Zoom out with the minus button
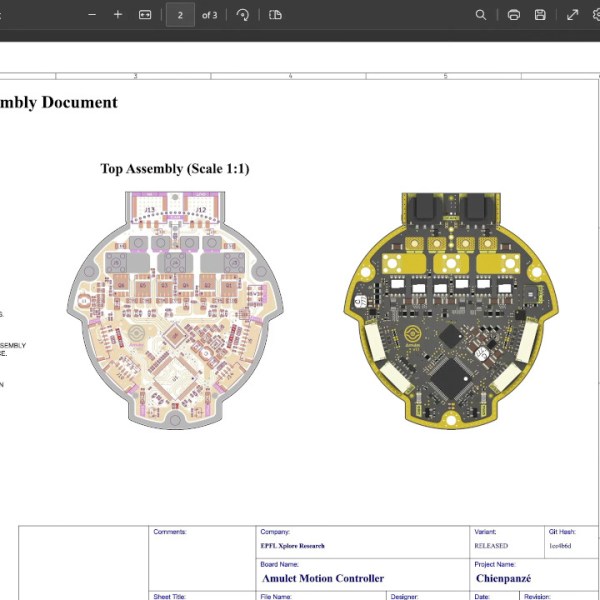The height and width of the screenshot is (600, 600). click(x=92, y=15)
